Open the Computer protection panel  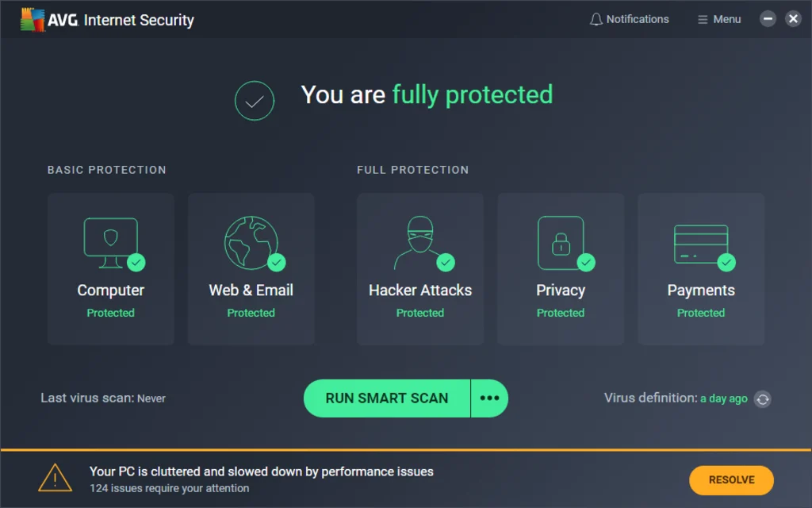pyautogui.click(x=110, y=268)
